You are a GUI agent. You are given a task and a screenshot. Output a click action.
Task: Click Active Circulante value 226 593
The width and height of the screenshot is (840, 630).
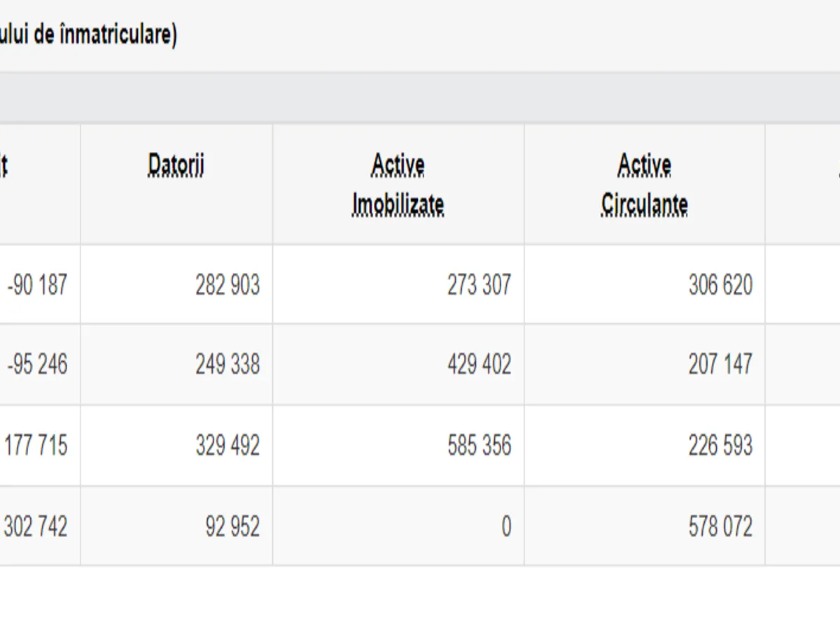click(720, 445)
